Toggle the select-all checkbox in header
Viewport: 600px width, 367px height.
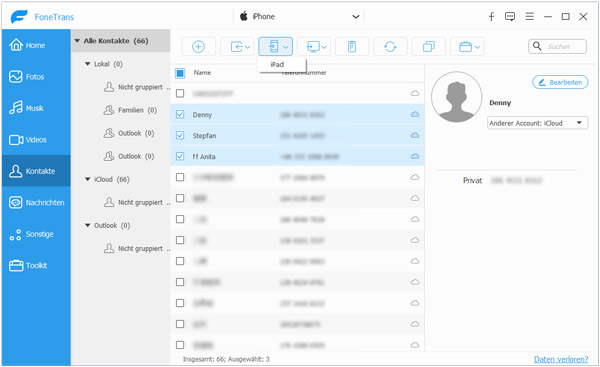click(180, 73)
